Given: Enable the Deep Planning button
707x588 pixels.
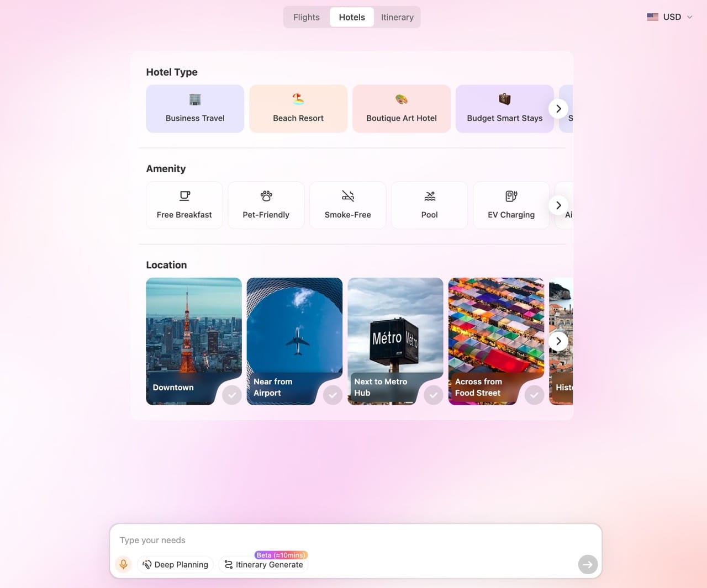Looking at the screenshot, I should [x=175, y=564].
